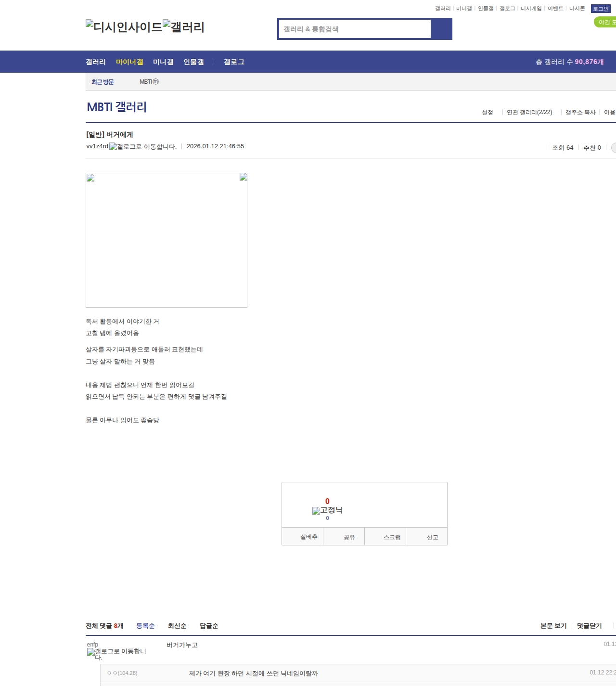Collapse comments with 댓글닫기
The image size is (616, 686).
click(588, 625)
